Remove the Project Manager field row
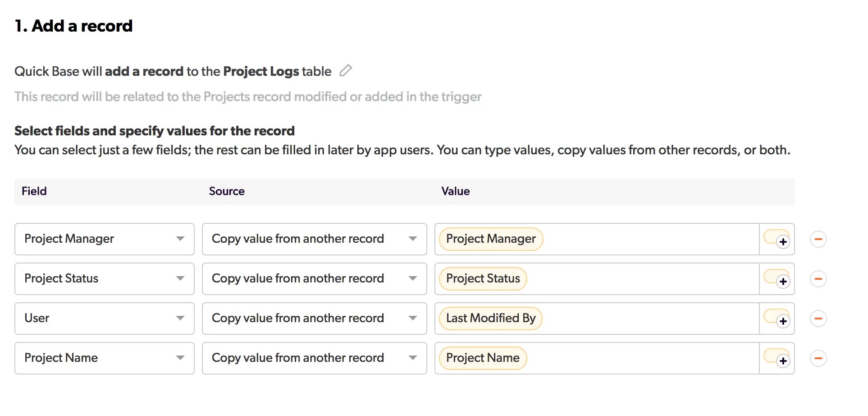 (x=818, y=239)
